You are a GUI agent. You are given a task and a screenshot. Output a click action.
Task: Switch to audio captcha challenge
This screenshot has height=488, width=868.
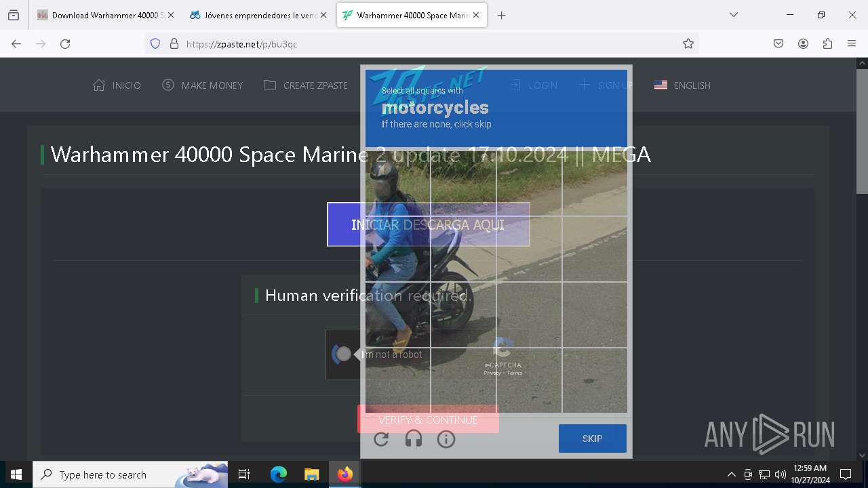point(414,439)
